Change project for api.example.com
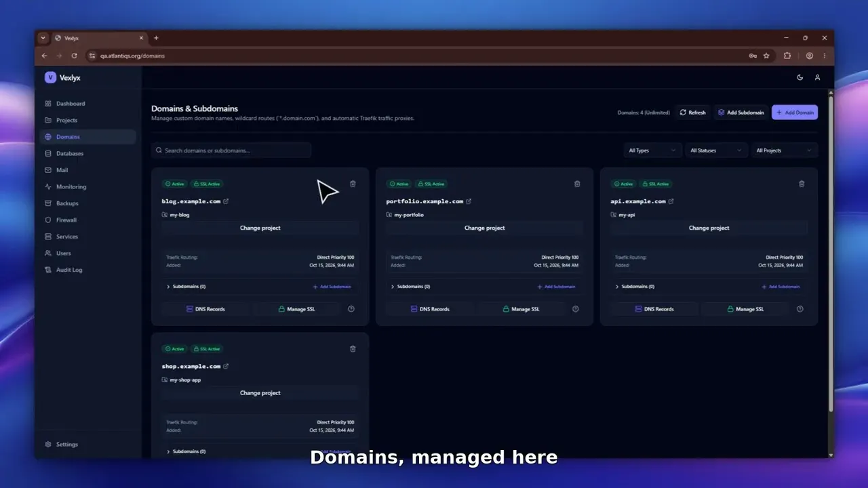 tap(709, 228)
